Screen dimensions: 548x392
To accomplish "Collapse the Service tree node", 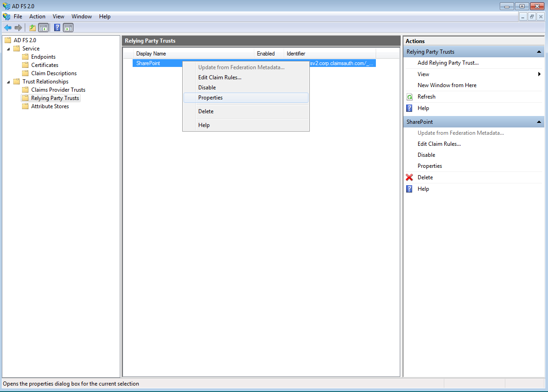I will point(8,49).
